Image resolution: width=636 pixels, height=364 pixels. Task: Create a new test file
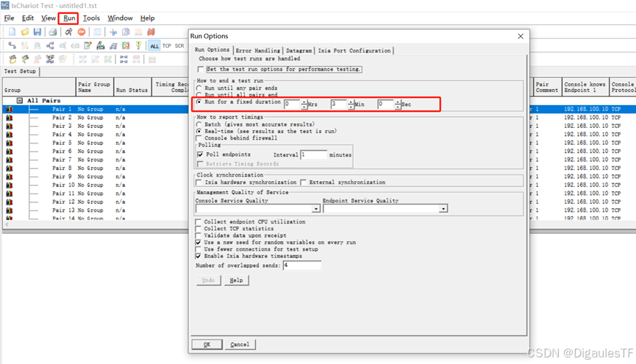tap(12, 32)
